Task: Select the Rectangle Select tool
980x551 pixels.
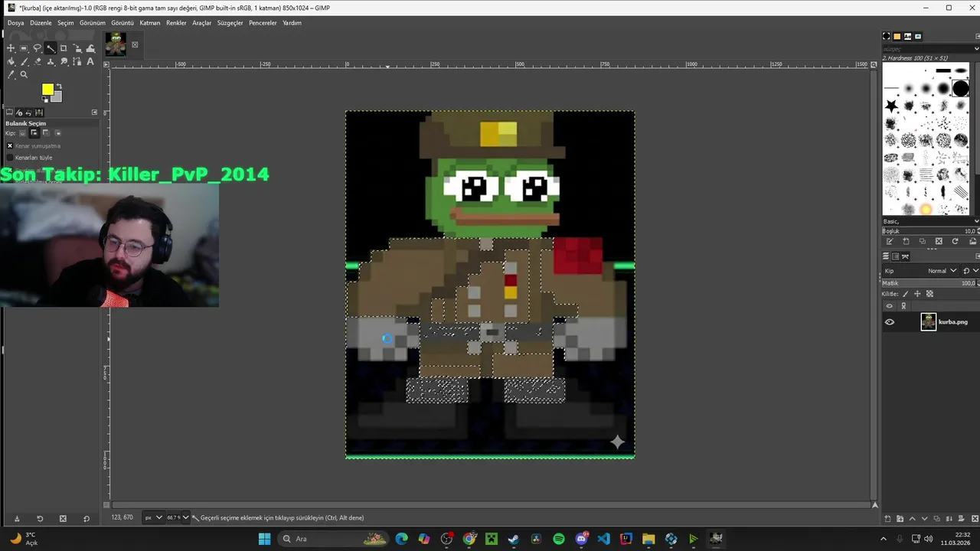Action: pos(24,48)
